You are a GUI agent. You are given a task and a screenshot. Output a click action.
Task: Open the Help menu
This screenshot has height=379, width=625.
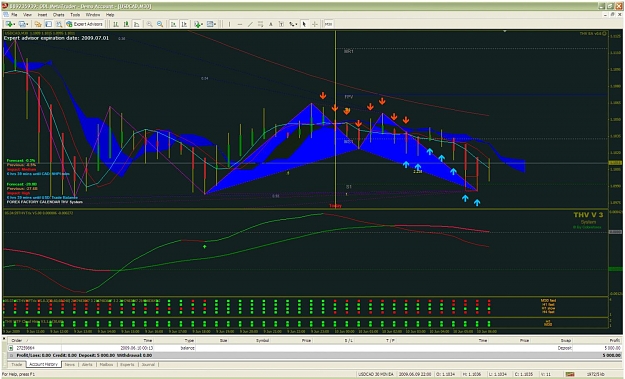[110, 15]
